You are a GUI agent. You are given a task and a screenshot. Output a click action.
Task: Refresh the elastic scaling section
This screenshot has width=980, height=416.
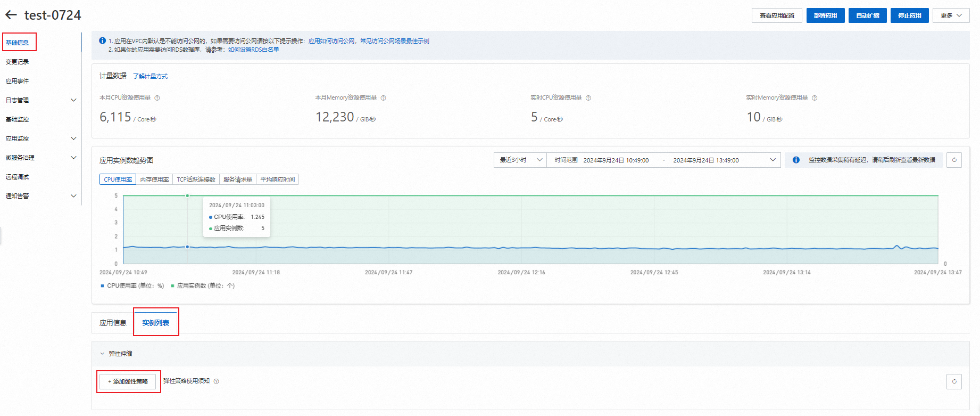click(954, 381)
